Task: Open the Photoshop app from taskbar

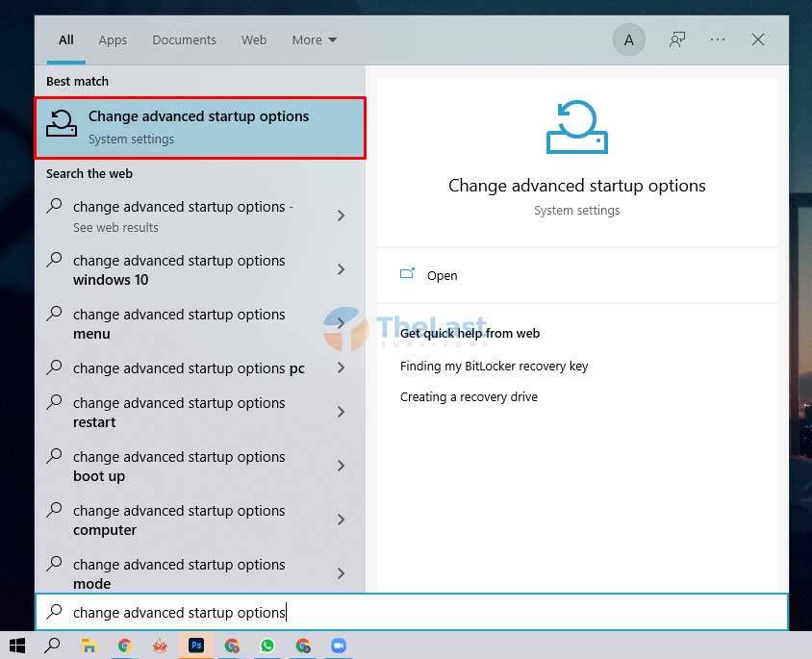Action: point(196,646)
